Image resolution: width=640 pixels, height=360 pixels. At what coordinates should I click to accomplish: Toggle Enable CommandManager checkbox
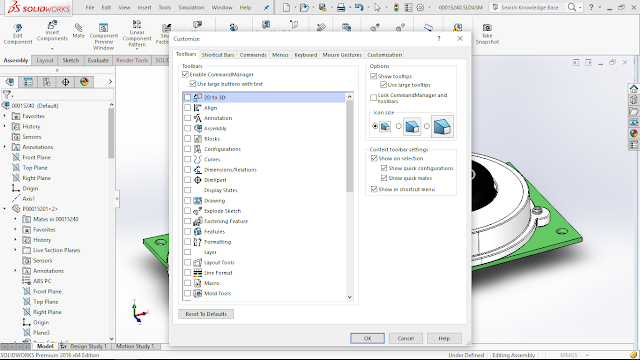(x=185, y=74)
